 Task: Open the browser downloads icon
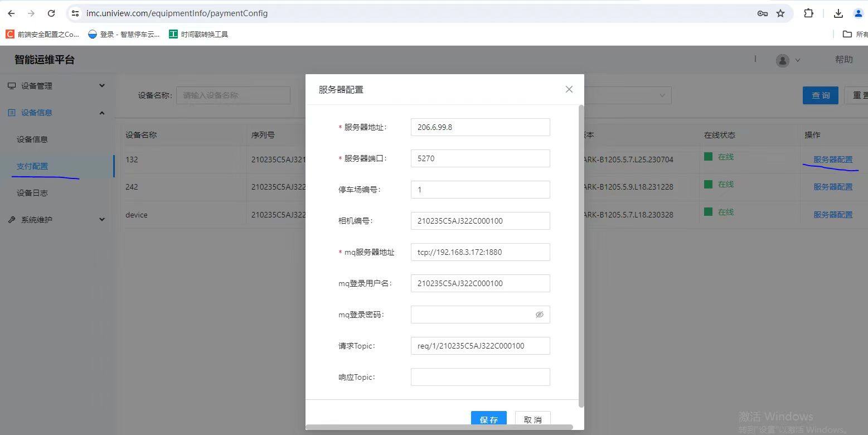point(838,13)
